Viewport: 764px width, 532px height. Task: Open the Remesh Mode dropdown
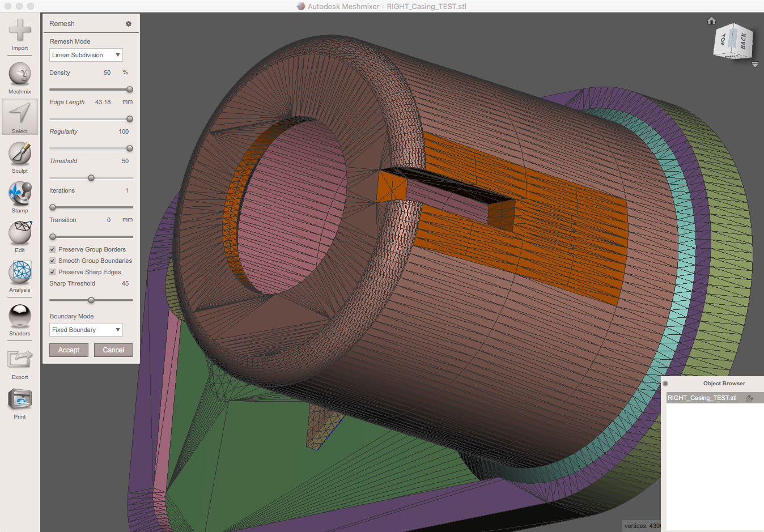click(x=86, y=55)
